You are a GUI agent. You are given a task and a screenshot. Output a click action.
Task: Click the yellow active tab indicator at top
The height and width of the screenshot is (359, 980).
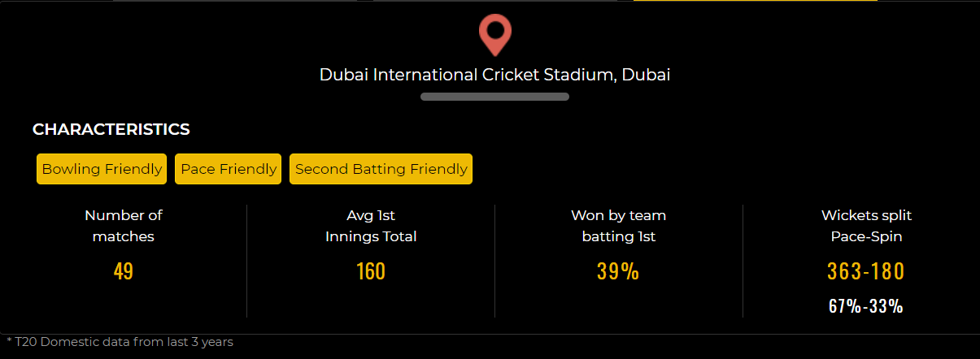pyautogui.click(x=755, y=1)
